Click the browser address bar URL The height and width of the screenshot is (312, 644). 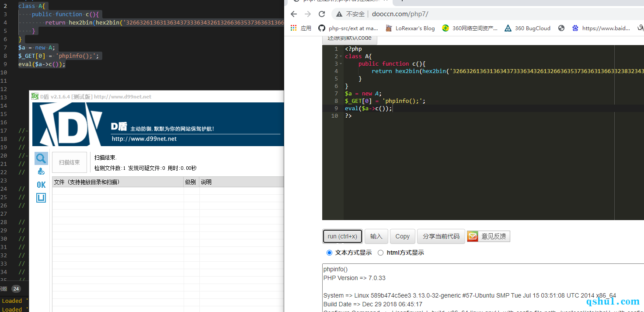(x=400, y=14)
